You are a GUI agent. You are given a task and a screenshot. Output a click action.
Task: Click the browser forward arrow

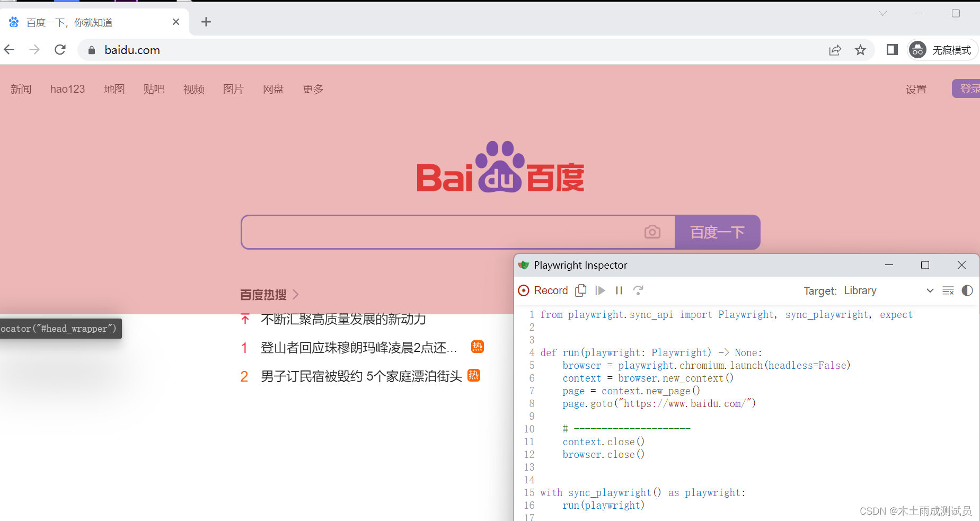pos(34,50)
